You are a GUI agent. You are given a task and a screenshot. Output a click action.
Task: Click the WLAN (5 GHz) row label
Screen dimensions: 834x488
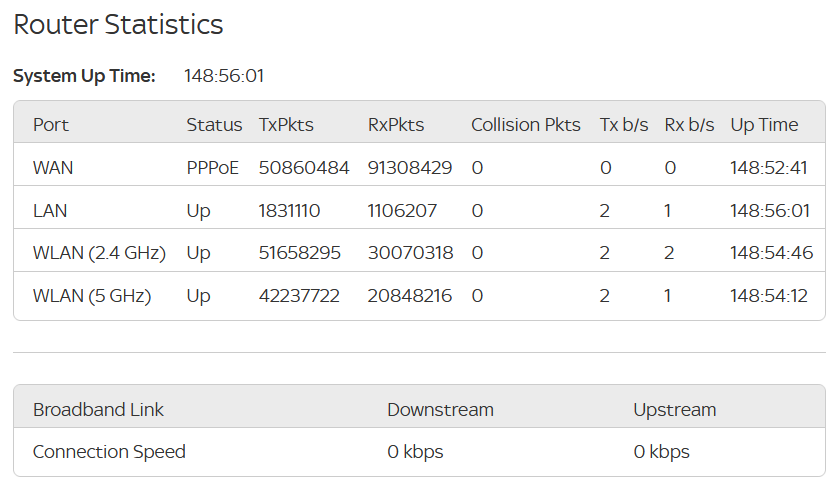coord(92,296)
